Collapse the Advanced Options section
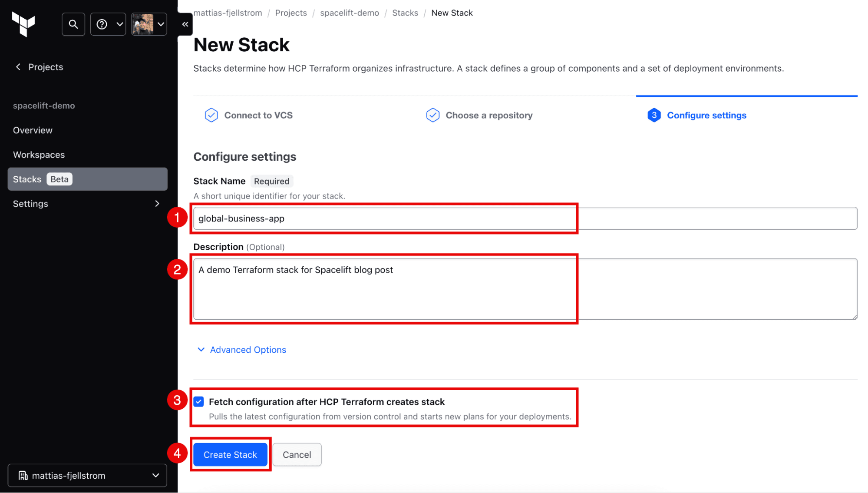 tap(201, 350)
